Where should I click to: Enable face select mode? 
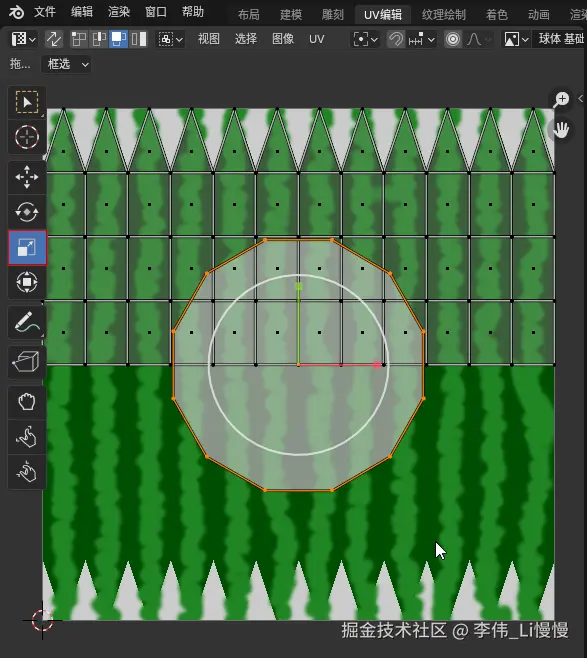(x=119, y=39)
